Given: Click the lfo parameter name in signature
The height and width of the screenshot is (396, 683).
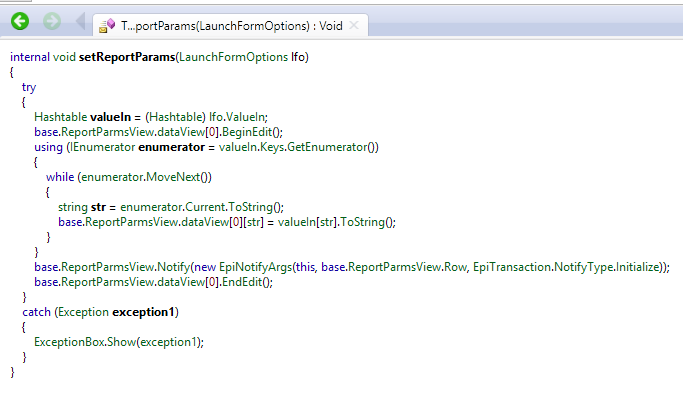Looking at the screenshot, I should [x=298, y=57].
